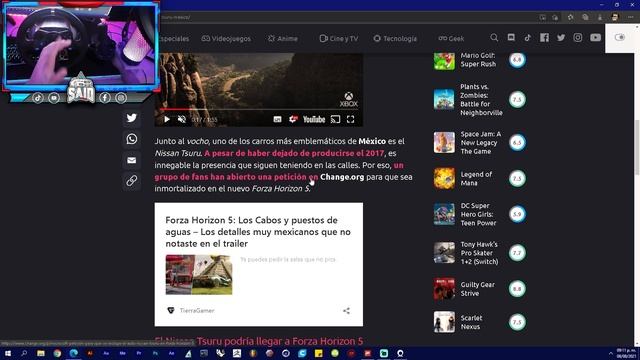640x360 pixels.
Task: Open Space Jam: A New Legacy review
Action: click(x=480, y=142)
